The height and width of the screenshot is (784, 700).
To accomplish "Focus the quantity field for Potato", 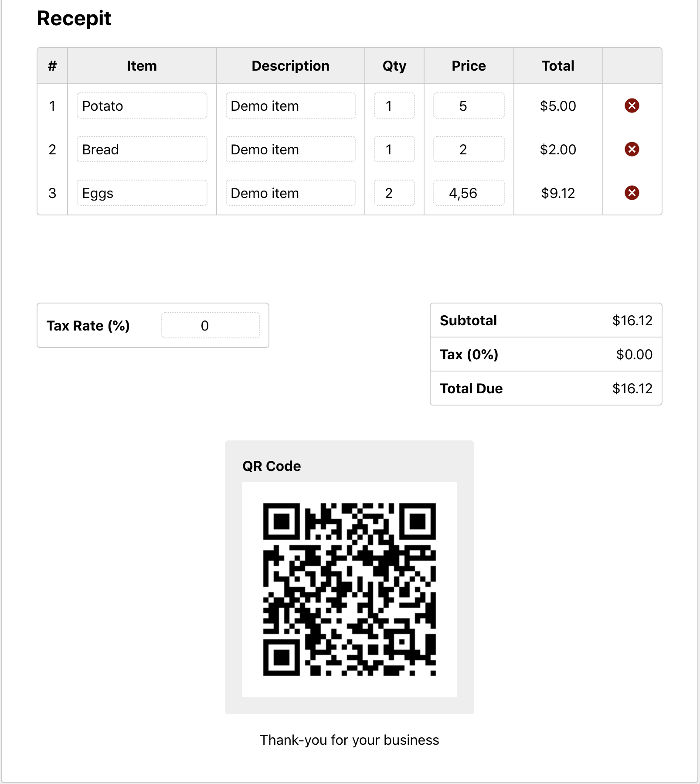I will tap(394, 106).
